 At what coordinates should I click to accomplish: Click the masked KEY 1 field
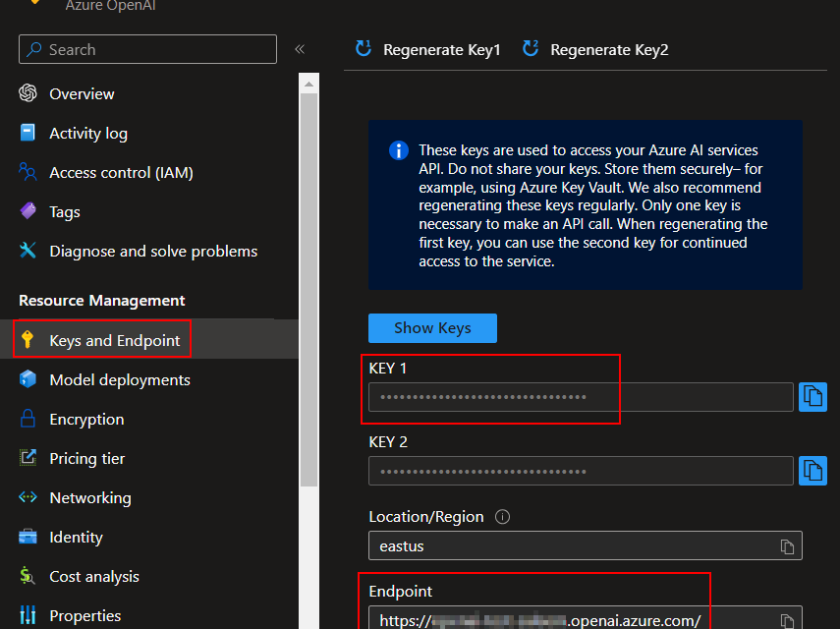coord(580,397)
